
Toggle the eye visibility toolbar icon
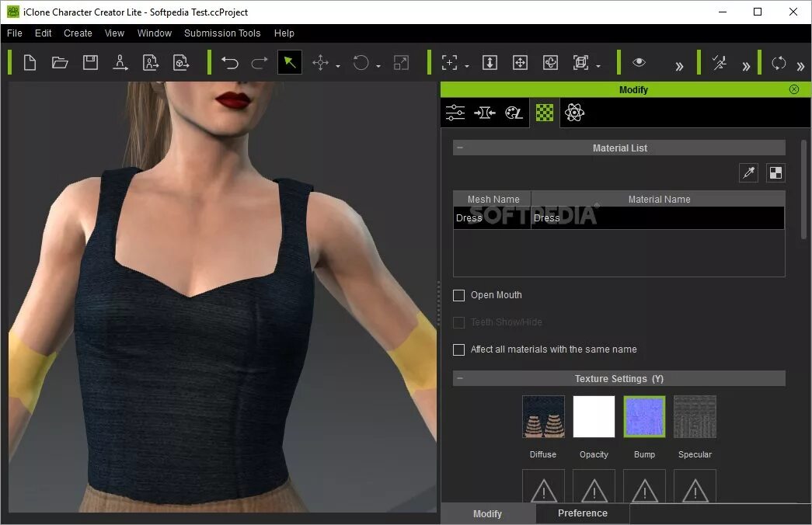[x=639, y=63]
